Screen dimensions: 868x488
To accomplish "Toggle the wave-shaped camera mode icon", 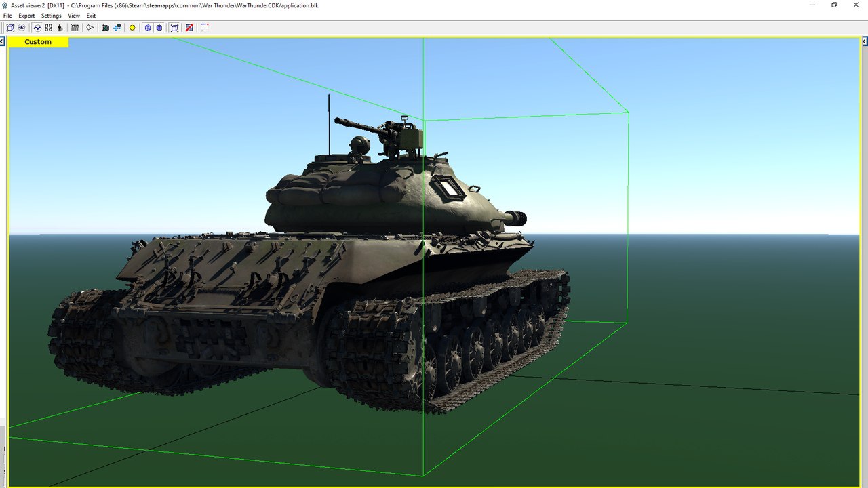I will (37, 28).
